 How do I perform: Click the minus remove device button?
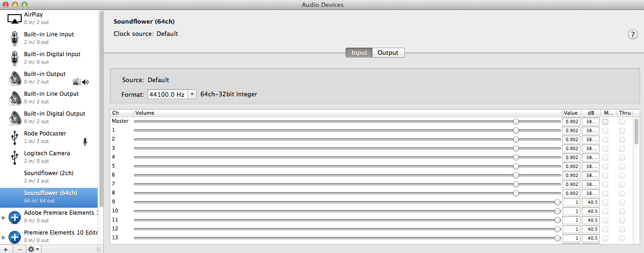point(20,249)
